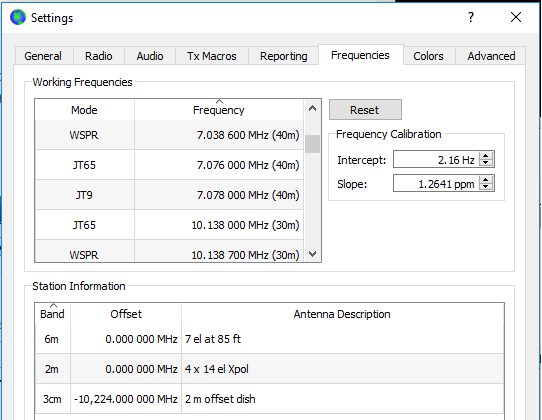Image resolution: width=542 pixels, height=420 pixels.
Task: Go to the Tx Macros tab
Action: point(212,56)
